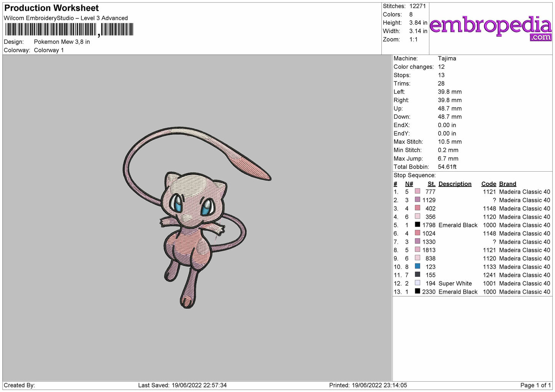Viewport: 555px width, 392px height.
Task: Click the "Colorway 1" value
Action: point(49,50)
